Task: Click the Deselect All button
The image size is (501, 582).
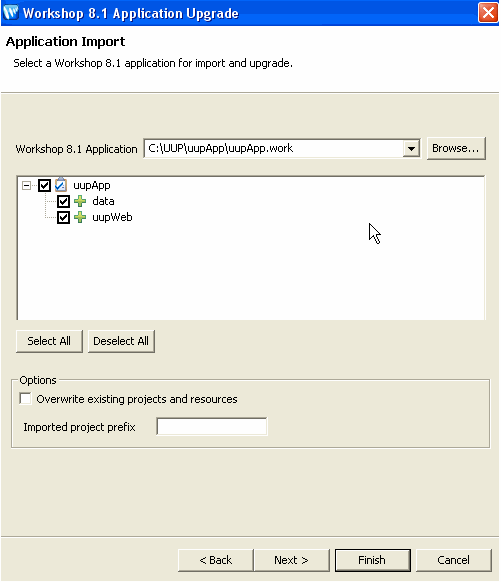Action: coord(121,341)
